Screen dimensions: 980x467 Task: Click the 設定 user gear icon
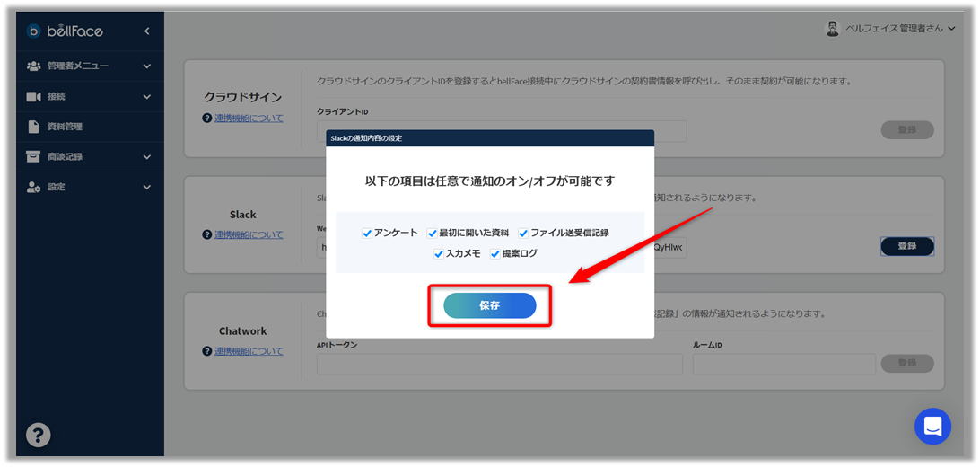pyautogui.click(x=34, y=187)
